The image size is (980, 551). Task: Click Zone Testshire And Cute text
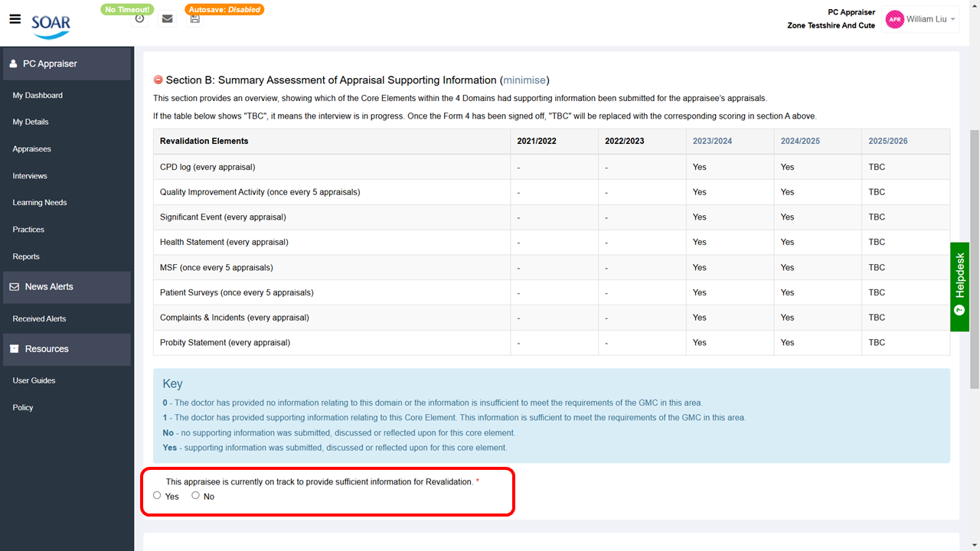831,25
